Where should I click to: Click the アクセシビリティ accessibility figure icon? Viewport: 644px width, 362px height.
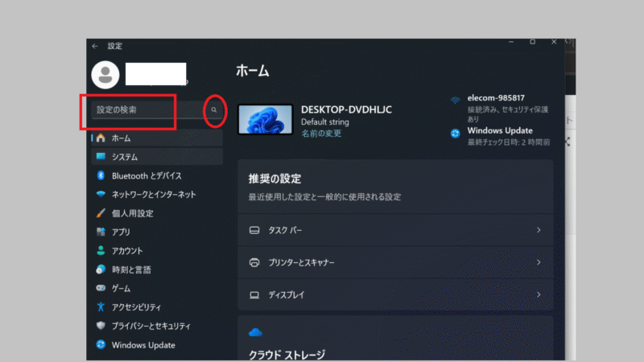click(101, 306)
